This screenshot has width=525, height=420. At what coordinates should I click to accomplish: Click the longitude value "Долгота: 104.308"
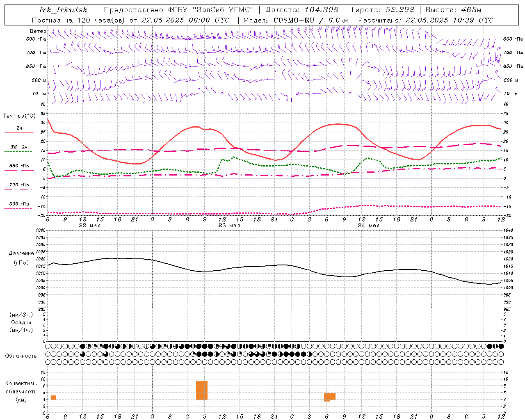click(x=302, y=10)
